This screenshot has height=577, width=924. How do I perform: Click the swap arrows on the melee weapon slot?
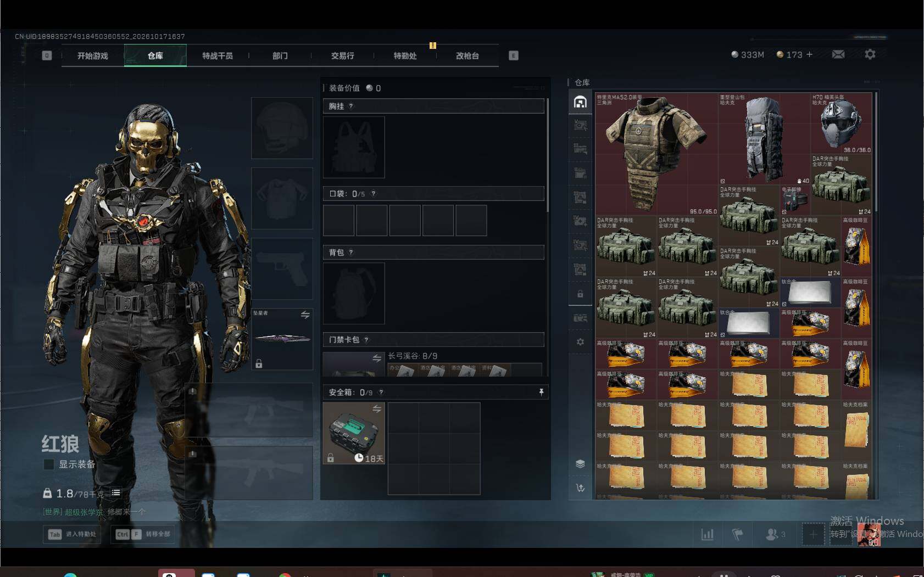point(305,315)
